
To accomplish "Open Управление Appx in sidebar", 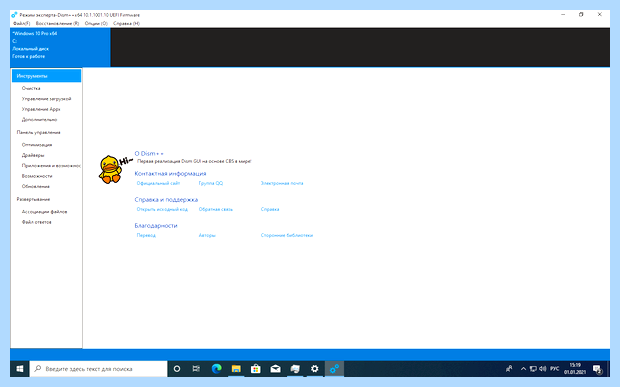I will (x=41, y=109).
